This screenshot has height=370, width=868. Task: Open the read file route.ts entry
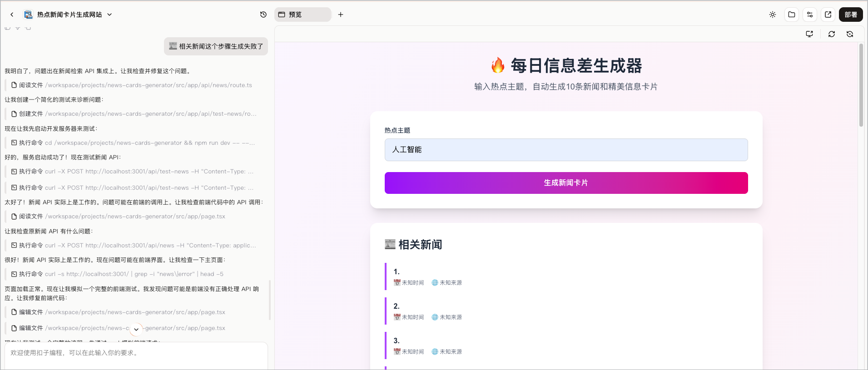[132, 85]
